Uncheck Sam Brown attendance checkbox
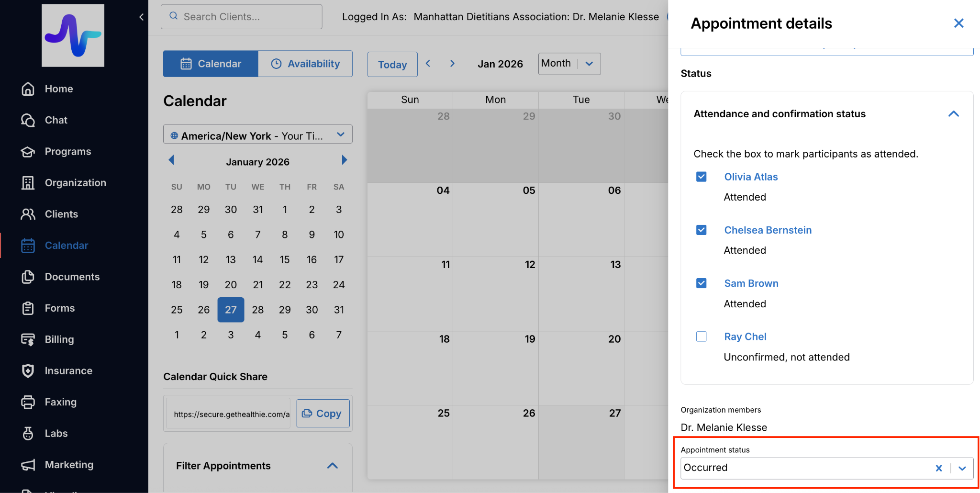This screenshot has width=980, height=493. click(x=702, y=283)
